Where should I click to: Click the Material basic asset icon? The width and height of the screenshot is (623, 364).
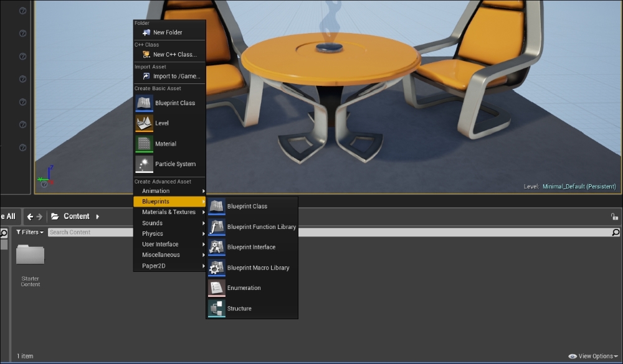[144, 144]
